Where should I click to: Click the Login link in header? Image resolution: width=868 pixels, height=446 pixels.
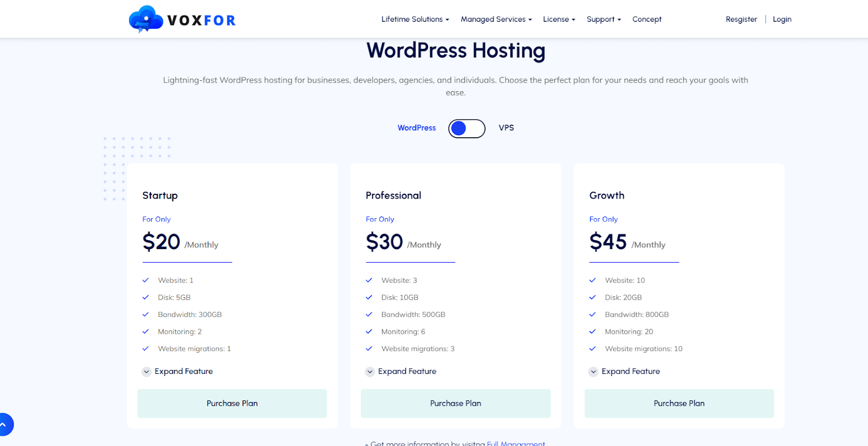(x=782, y=20)
